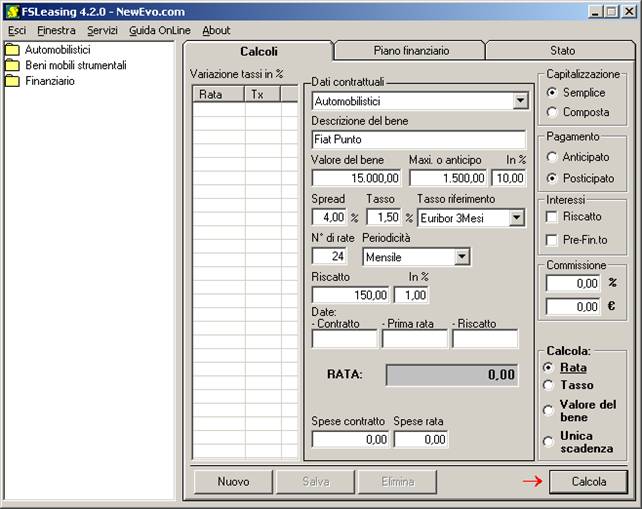Screen dimensions: 642x509
Task: Click the Spread field 4,00
Action: click(x=329, y=217)
